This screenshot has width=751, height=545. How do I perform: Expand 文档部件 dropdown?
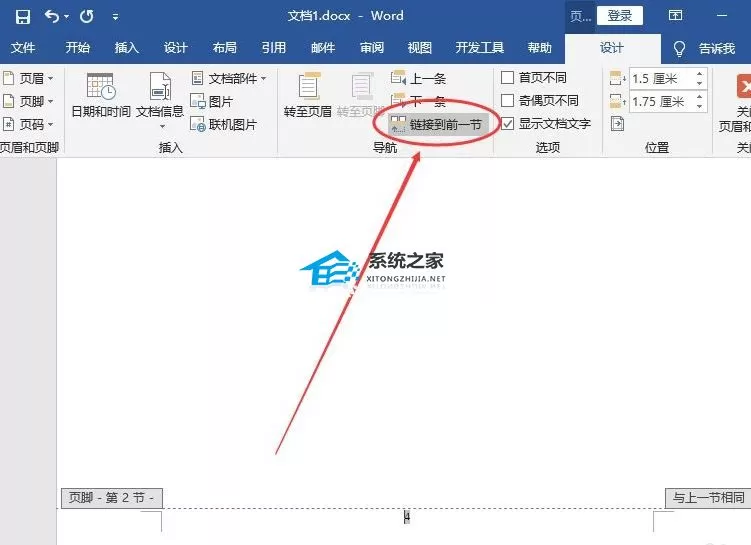228,78
